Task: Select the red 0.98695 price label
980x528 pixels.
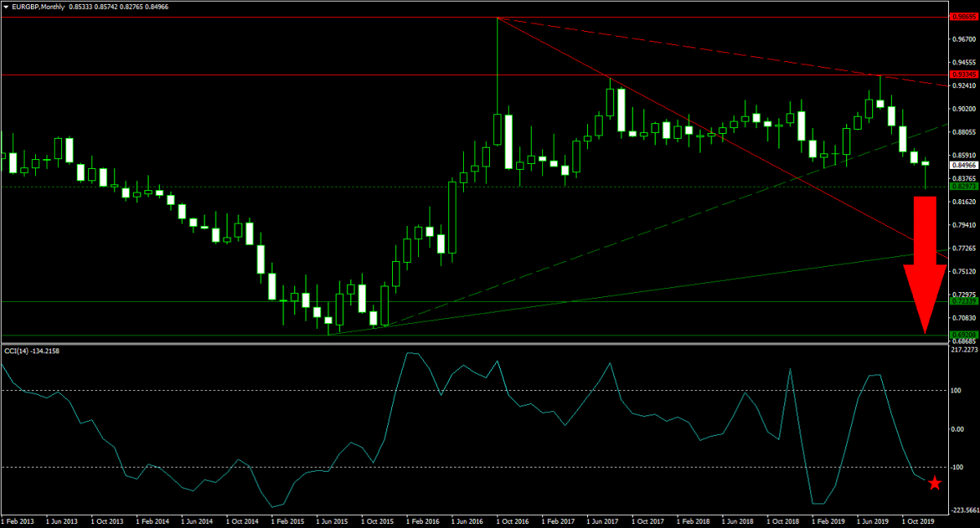Action: pos(964,16)
